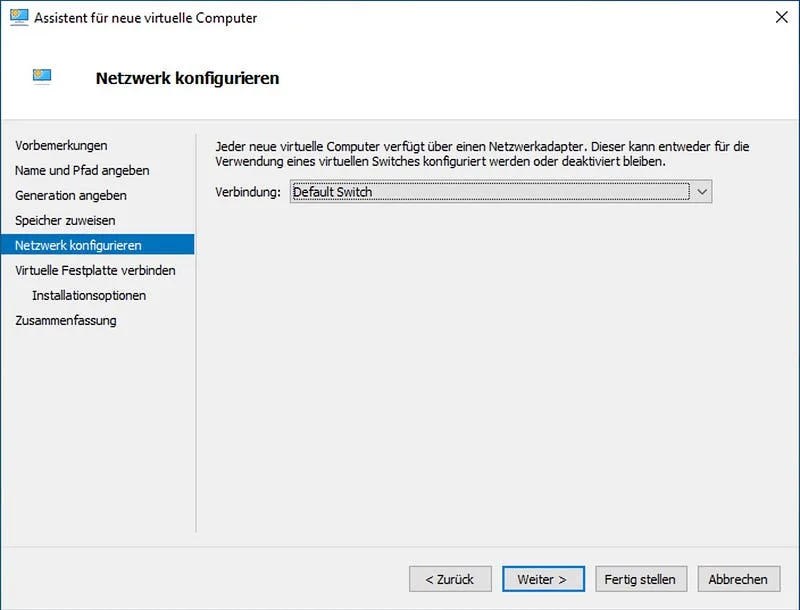Click the Netzwerk konfigurieren page heading
Image resolution: width=800 pixels, height=610 pixels.
186,77
